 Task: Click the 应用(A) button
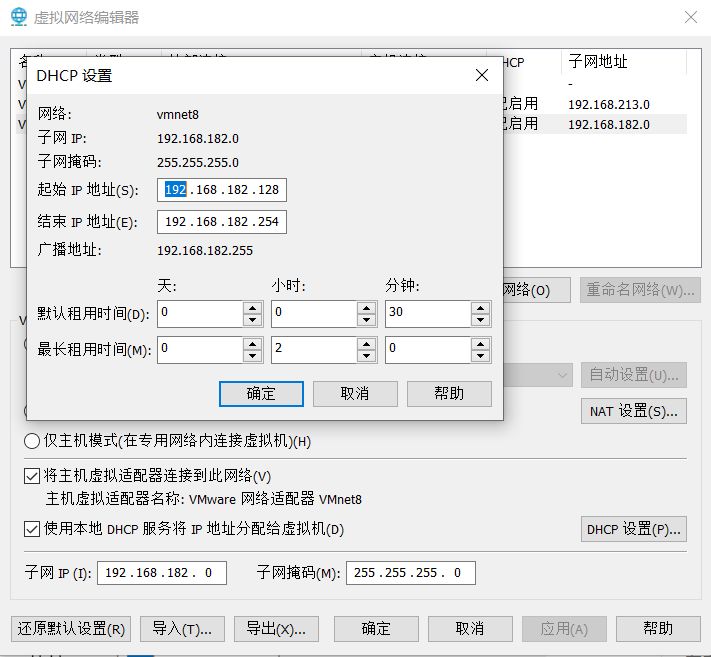tap(564, 629)
